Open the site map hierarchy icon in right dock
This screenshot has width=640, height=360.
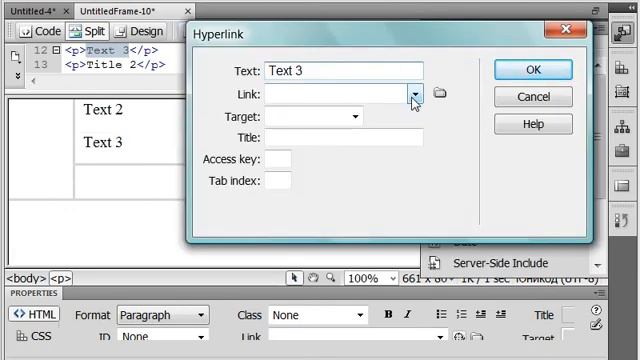622,127
